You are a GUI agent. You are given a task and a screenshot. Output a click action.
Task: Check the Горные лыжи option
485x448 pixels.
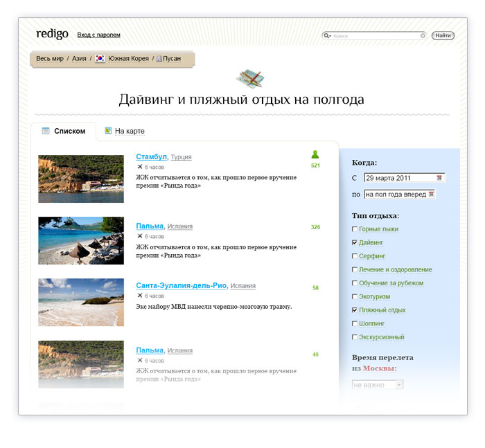tap(355, 229)
